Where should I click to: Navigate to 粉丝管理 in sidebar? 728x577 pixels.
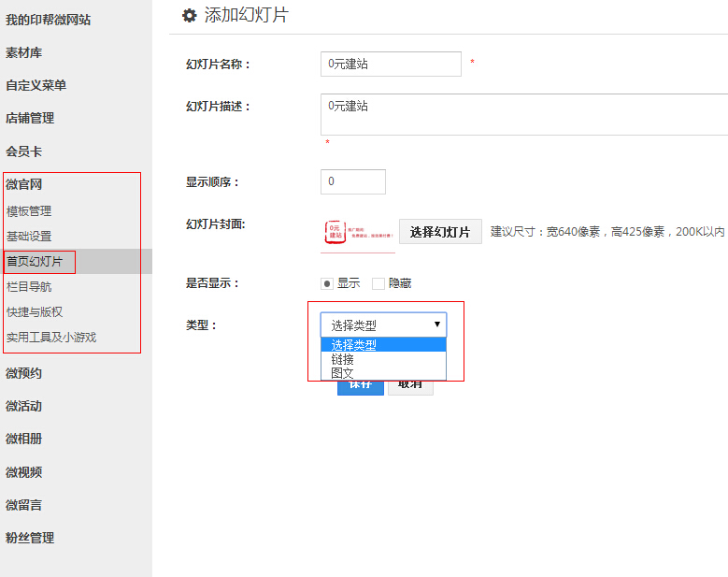(30, 538)
